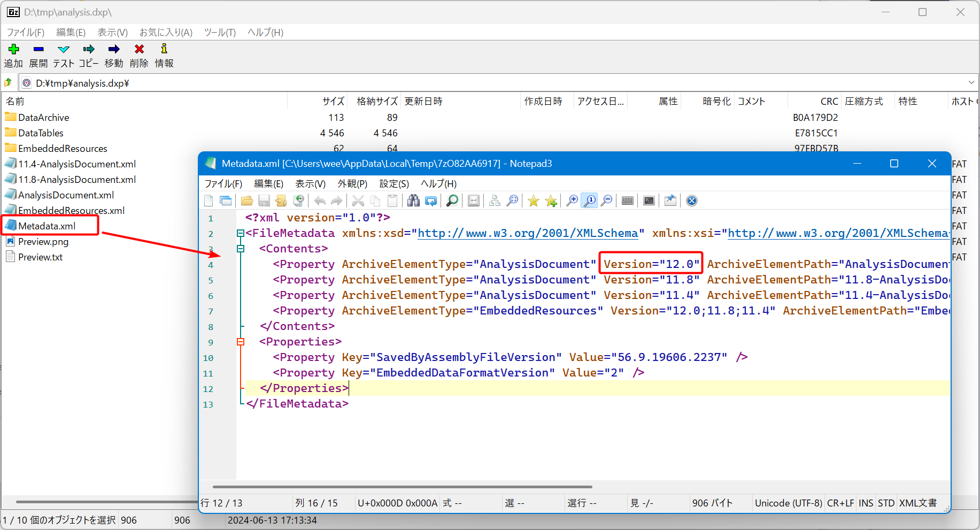This screenshot has width=980, height=530.
Task: Collapse Properties fold marker on line 9
Action: click(x=241, y=342)
